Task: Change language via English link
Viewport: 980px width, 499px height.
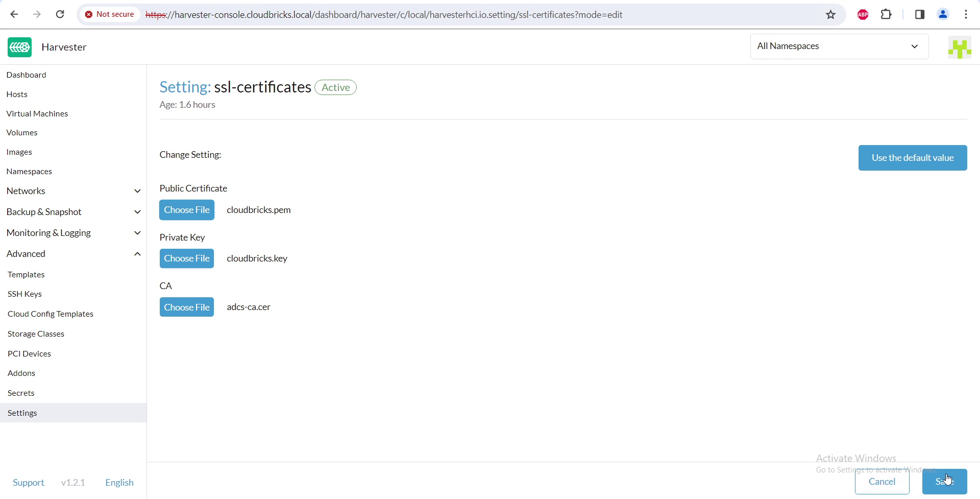Action: click(x=119, y=483)
